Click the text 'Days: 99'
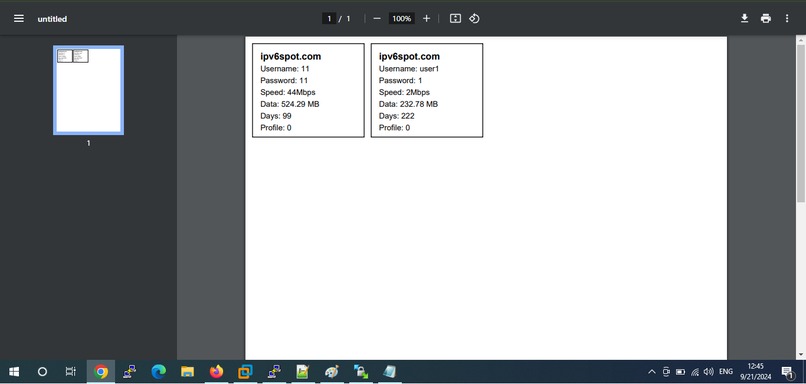The width and height of the screenshot is (806, 384). point(276,116)
